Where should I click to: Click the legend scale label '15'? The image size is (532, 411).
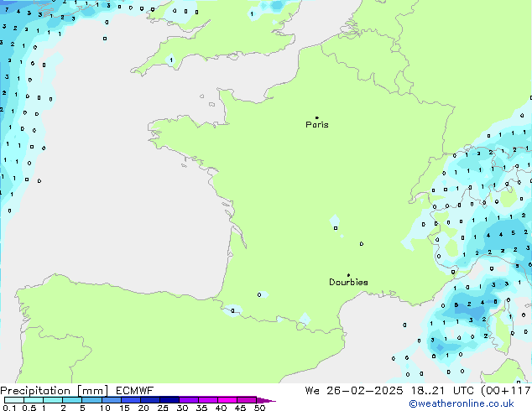124,408
